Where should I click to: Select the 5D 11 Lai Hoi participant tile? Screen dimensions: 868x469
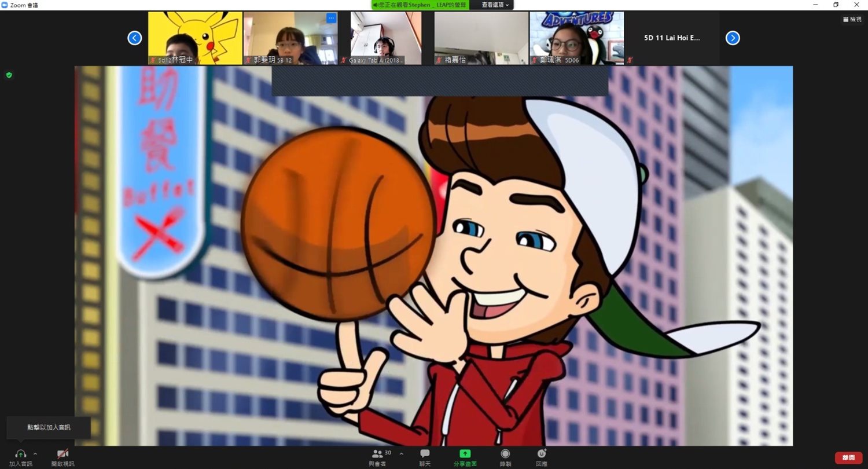tap(672, 38)
